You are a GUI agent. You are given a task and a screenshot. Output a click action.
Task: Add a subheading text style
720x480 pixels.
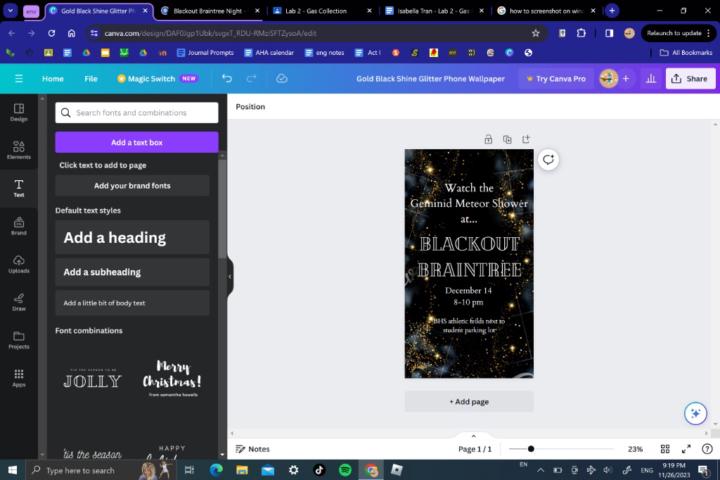coord(132,272)
